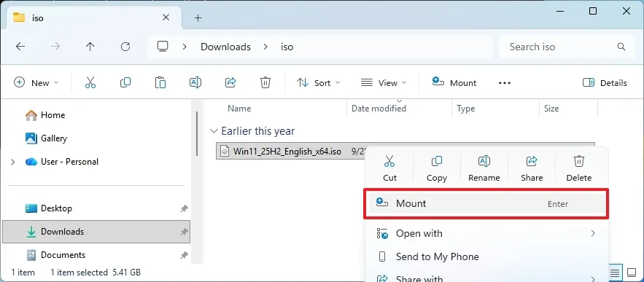The image size is (644, 282).
Task: Open the Sort dropdown
Action: [318, 83]
